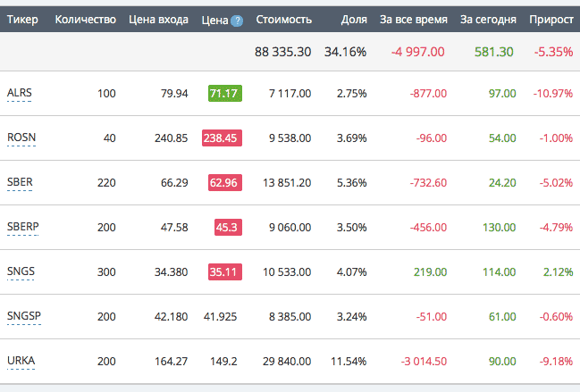Sort by the Доля column header
The image size is (580, 392).
[x=354, y=20]
